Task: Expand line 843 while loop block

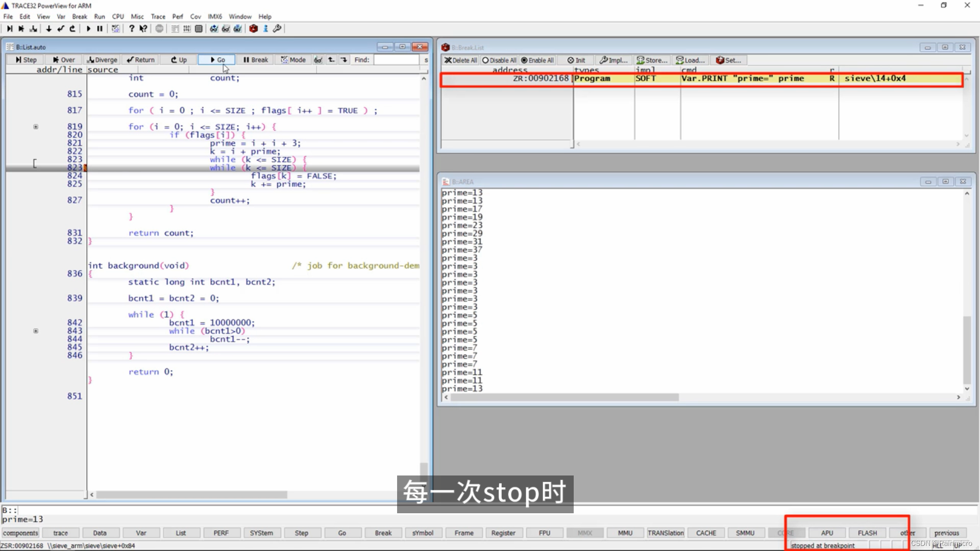Action: [36, 330]
